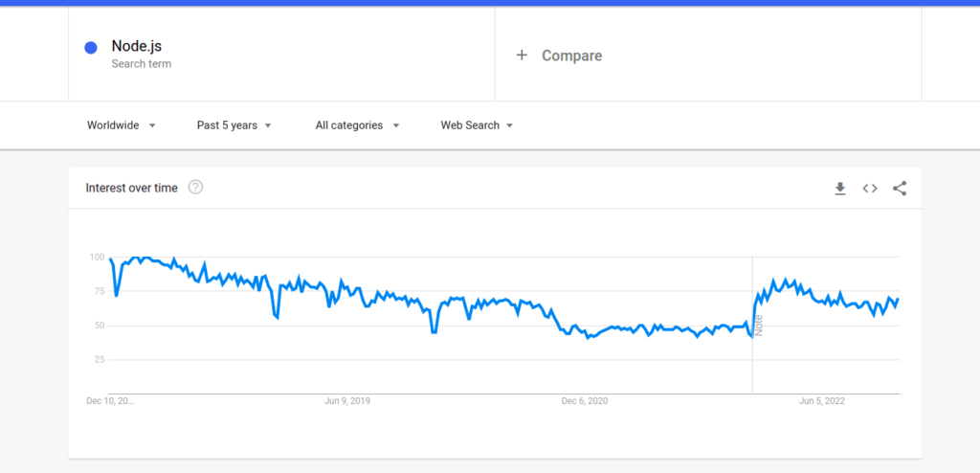
Task: Click the Search term subtitle text
Action: click(142, 64)
